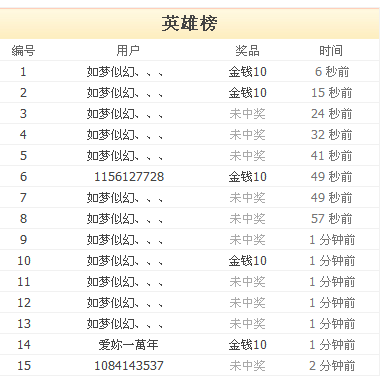Screen dimensions: 384x388
Task: Click the 未中奖 cell in row 9
Action: pyautogui.click(x=247, y=240)
